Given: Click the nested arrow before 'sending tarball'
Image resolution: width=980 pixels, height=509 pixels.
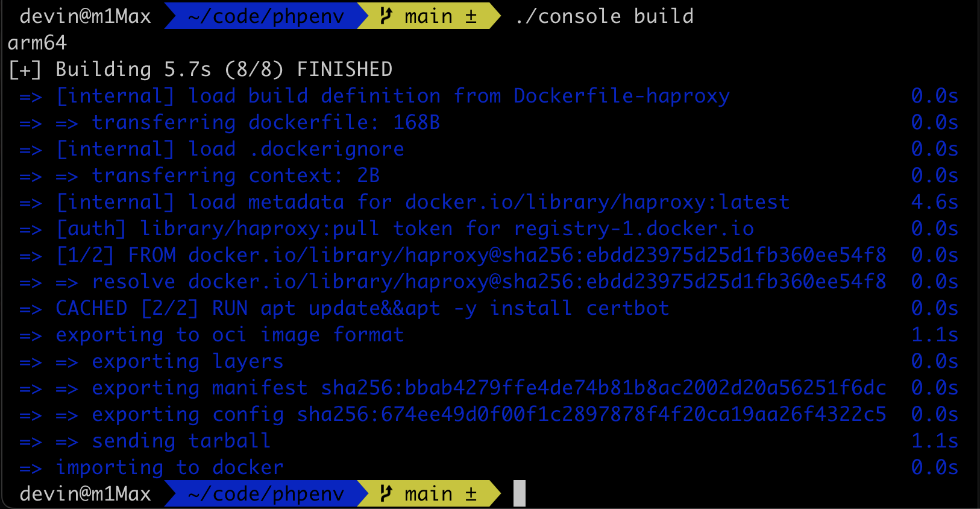Looking at the screenshot, I should tap(67, 442).
